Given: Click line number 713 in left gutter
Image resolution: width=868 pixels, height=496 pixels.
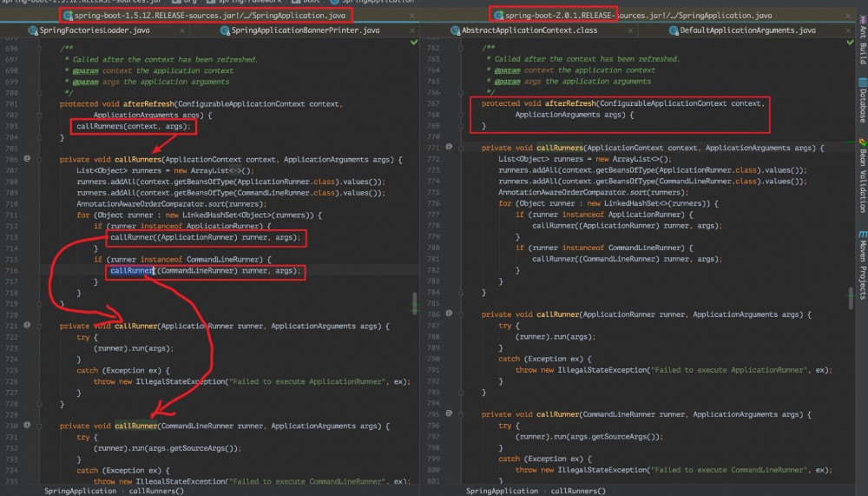Looking at the screenshot, I should pos(11,237).
